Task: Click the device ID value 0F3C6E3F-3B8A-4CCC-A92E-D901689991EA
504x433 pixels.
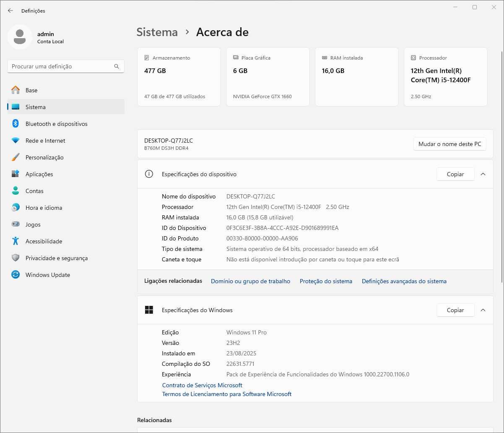Action: (282, 228)
